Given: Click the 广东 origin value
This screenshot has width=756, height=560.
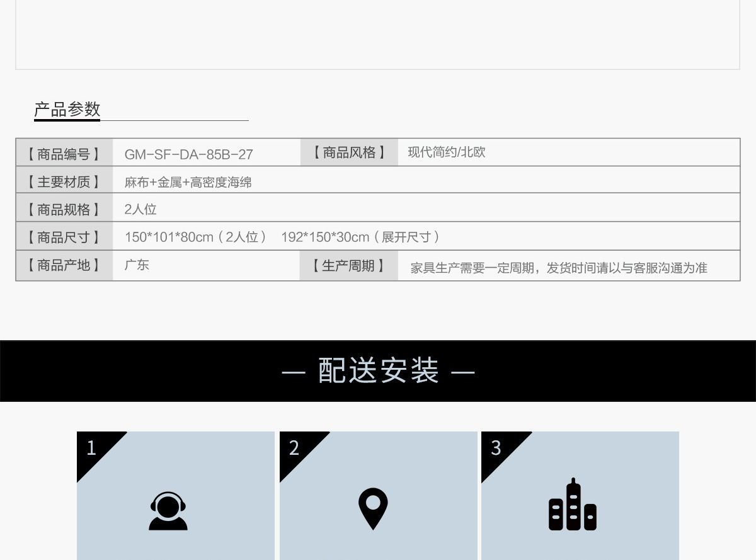Looking at the screenshot, I should coord(137,265).
